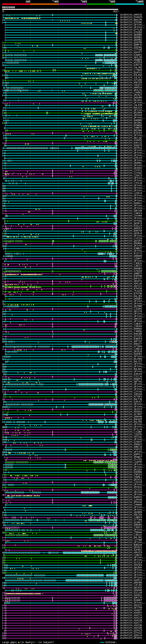The width and height of the screenshot is (146, 644).
Task: Select the UniRef100_A7TDP3 entry
Action: [x=131, y=397]
